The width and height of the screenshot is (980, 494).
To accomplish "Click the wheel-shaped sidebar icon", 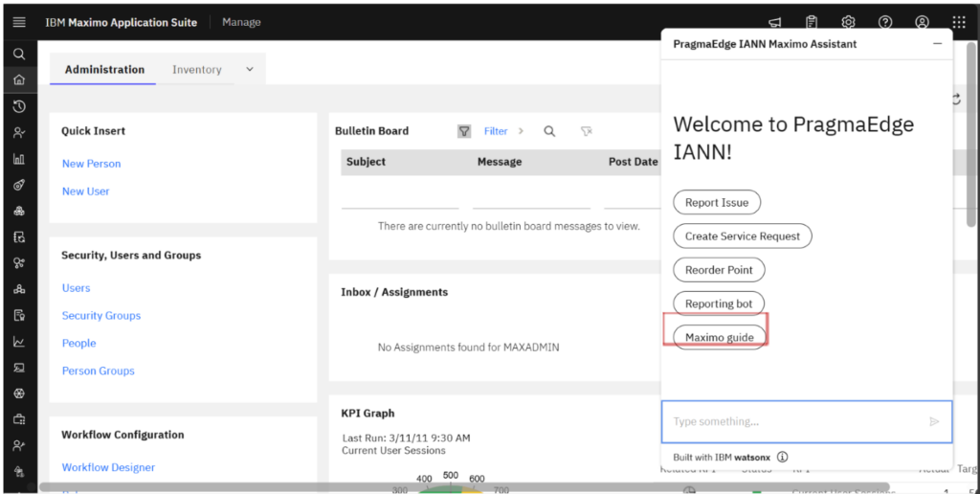I will (x=19, y=393).
